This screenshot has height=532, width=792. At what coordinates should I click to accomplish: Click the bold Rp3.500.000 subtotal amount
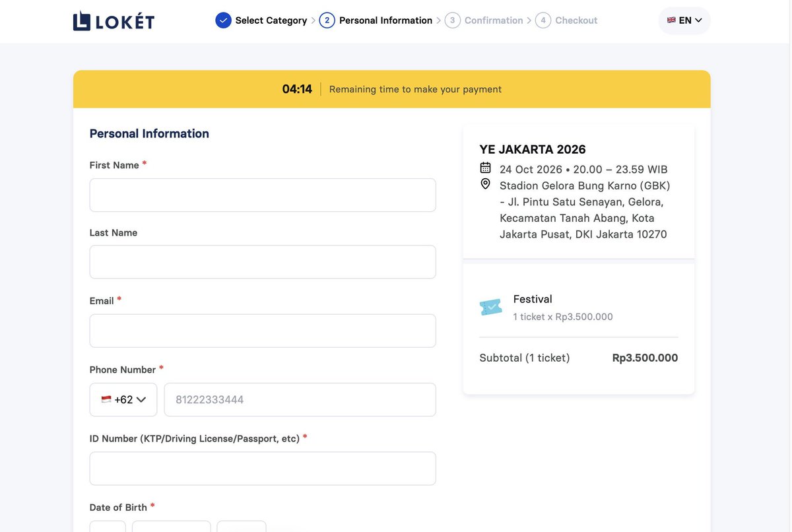pyautogui.click(x=645, y=358)
